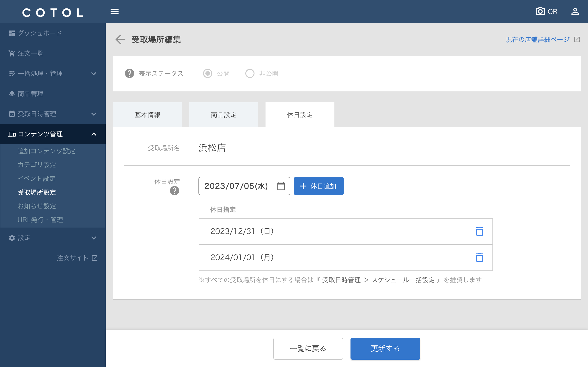Expand the 設定 section chevron

(x=94, y=238)
